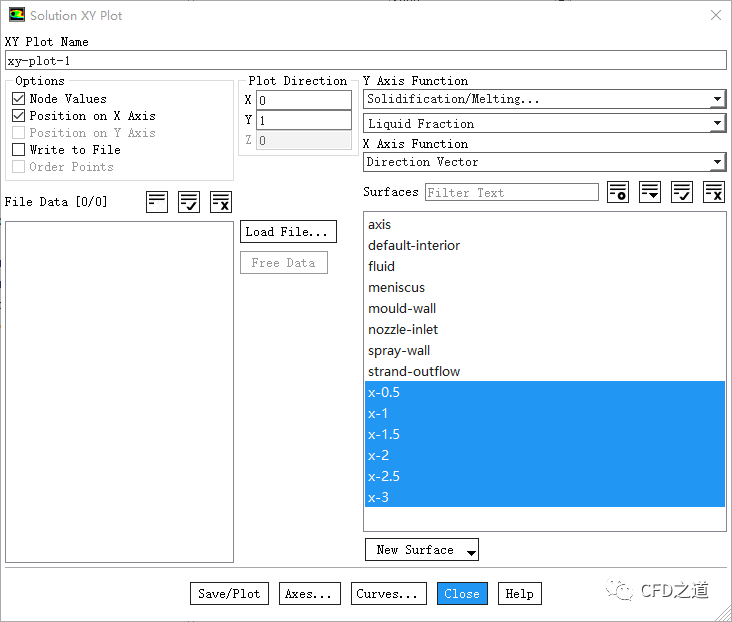
Task: Expand the Liquid Fraction variable dropdown
Action: 544,124
